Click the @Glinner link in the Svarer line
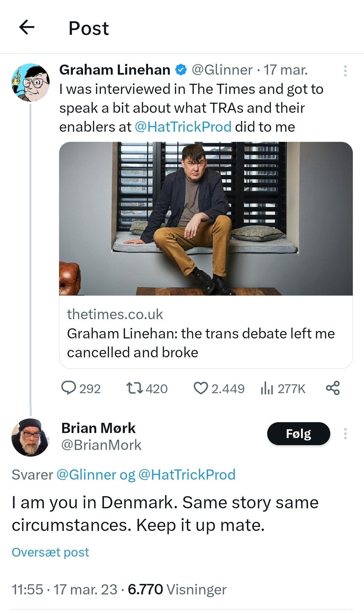This screenshot has height=613, width=364. [x=86, y=475]
